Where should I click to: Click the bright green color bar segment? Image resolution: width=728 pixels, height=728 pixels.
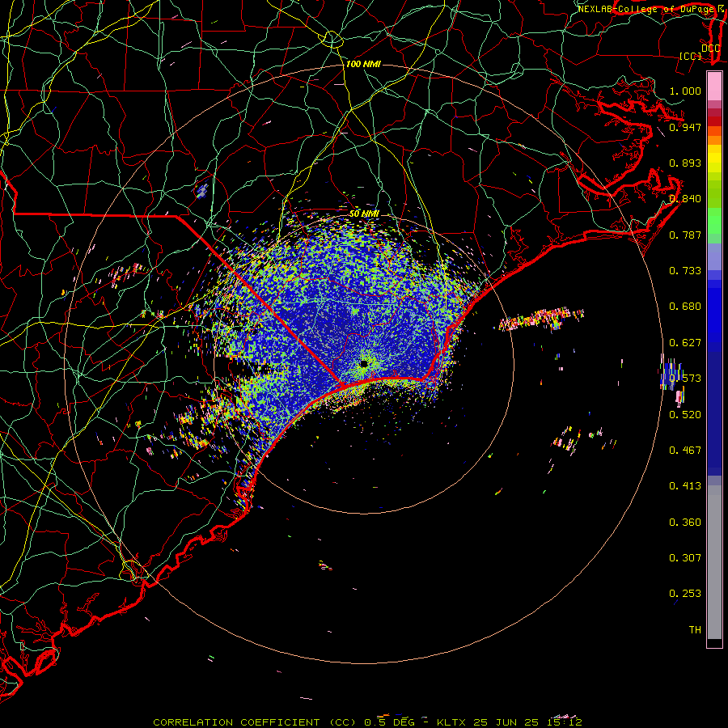714,221
